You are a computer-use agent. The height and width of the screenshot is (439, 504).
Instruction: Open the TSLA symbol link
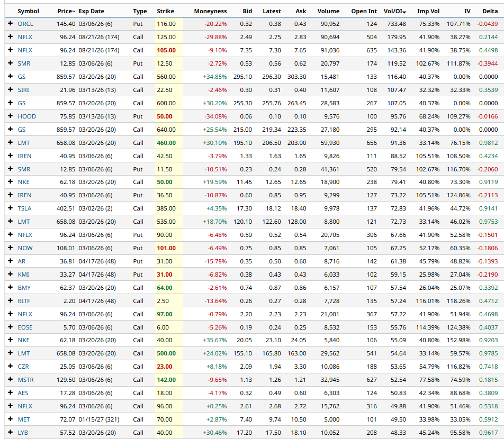coord(24,208)
